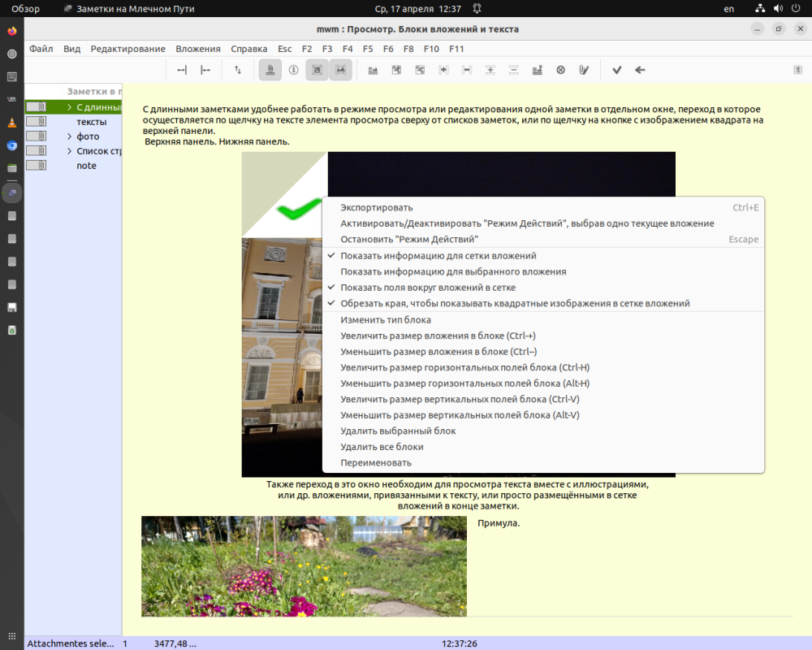This screenshot has height=650, width=812.
Task: Open VLC media player from the dock
Action: (12, 123)
